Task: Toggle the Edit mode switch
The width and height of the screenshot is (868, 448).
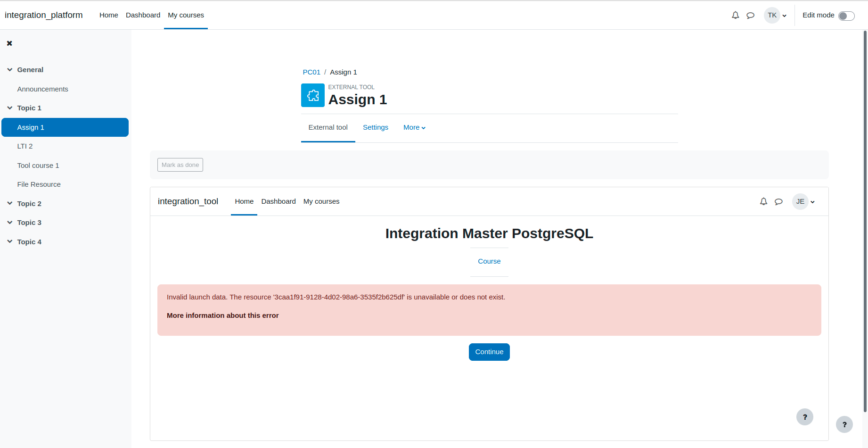Action: (846, 16)
